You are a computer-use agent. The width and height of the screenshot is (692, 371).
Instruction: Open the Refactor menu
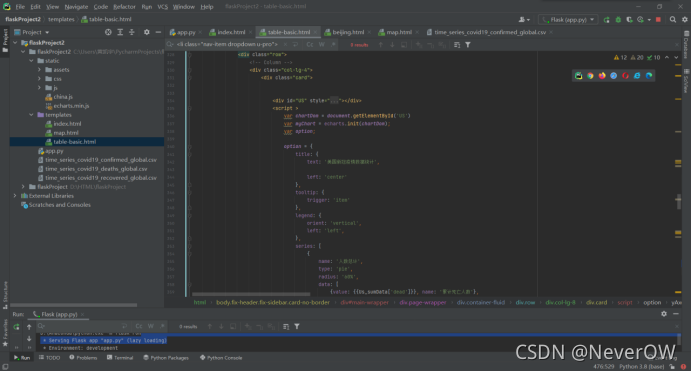(x=124, y=7)
